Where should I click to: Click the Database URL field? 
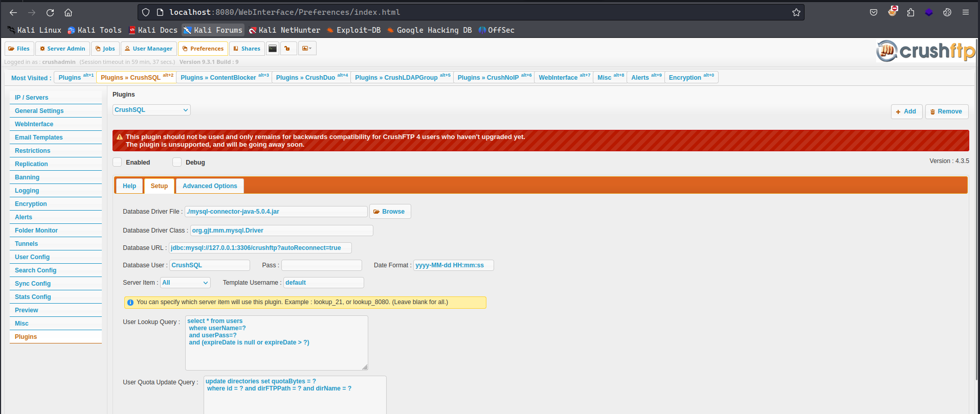click(260, 248)
